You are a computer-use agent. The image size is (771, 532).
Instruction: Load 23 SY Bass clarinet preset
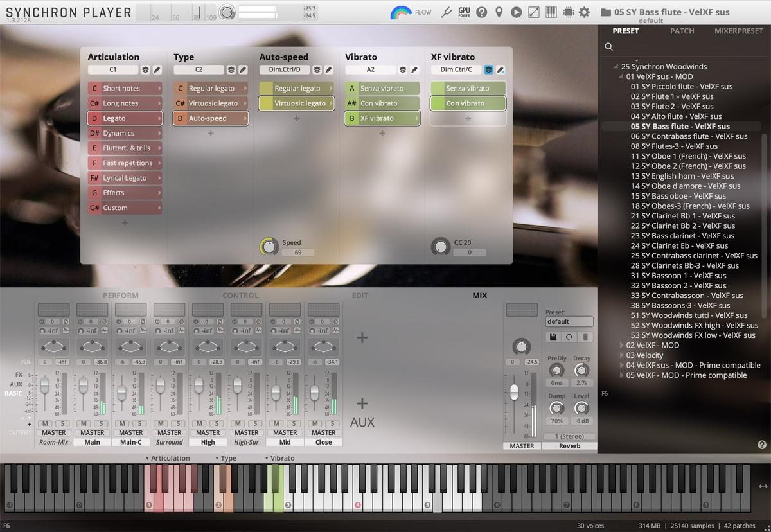click(682, 236)
